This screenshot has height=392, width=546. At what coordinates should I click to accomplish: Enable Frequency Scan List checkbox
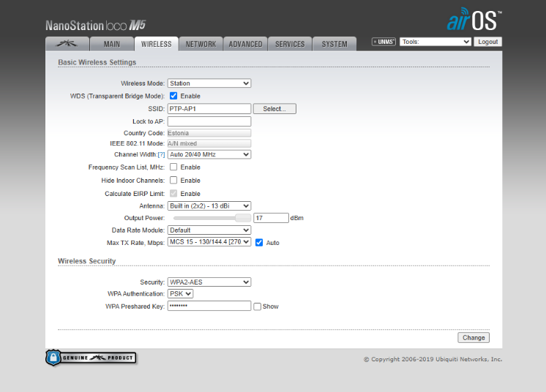click(x=173, y=167)
